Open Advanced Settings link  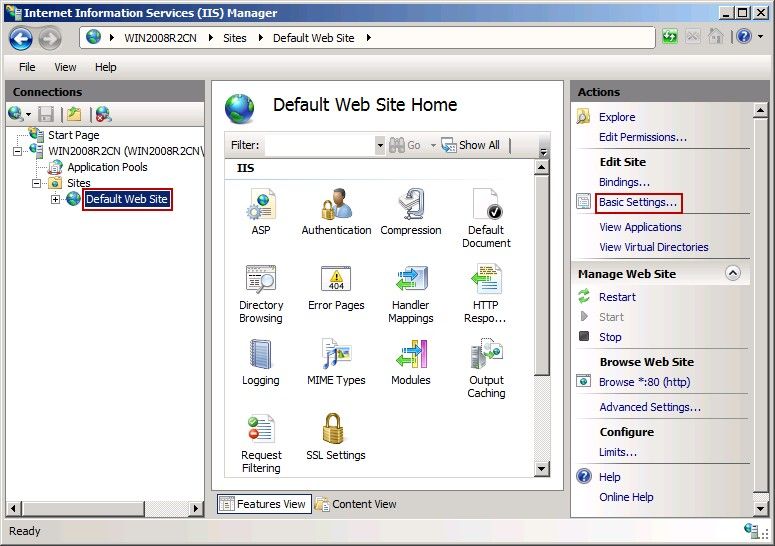pos(650,407)
